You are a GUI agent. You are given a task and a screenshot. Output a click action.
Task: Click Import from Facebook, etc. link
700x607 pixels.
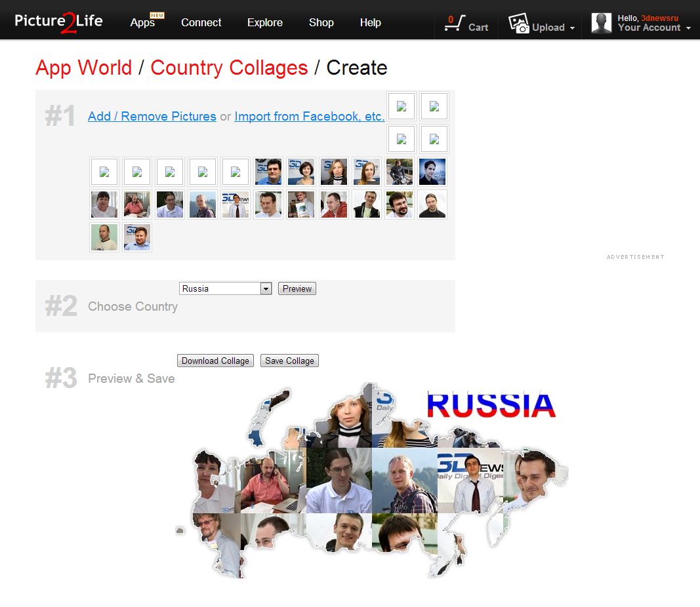309,116
